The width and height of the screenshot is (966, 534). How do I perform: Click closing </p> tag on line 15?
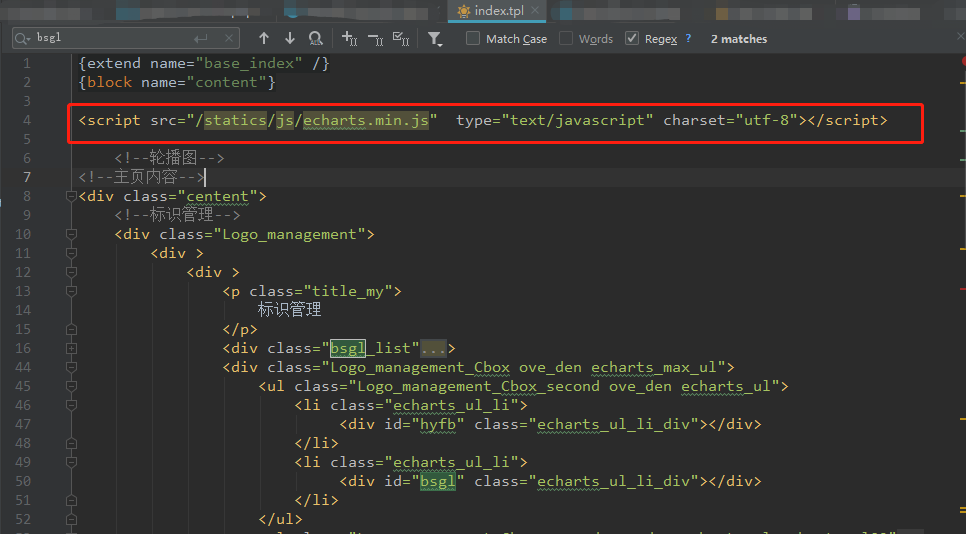coord(240,330)
